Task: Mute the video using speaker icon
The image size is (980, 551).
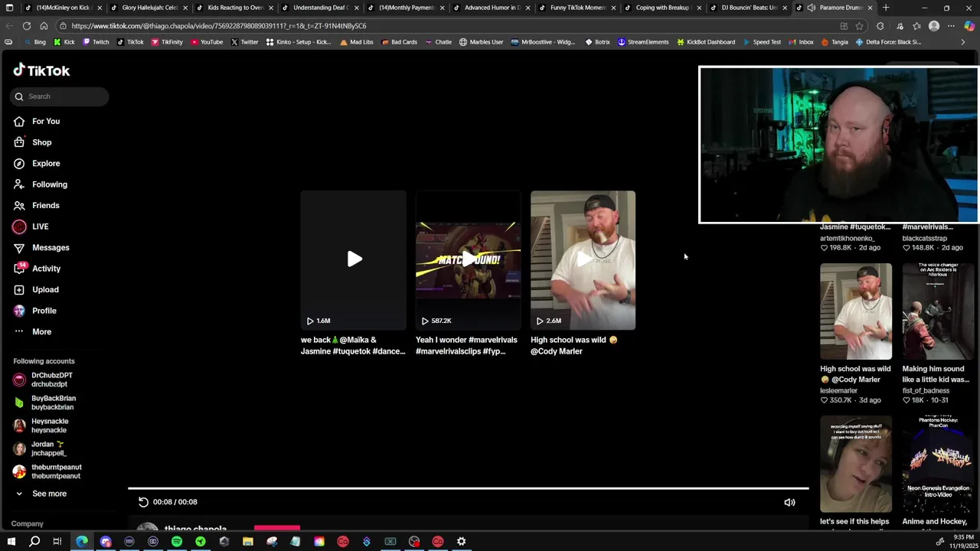Action: tap(789, 503)
